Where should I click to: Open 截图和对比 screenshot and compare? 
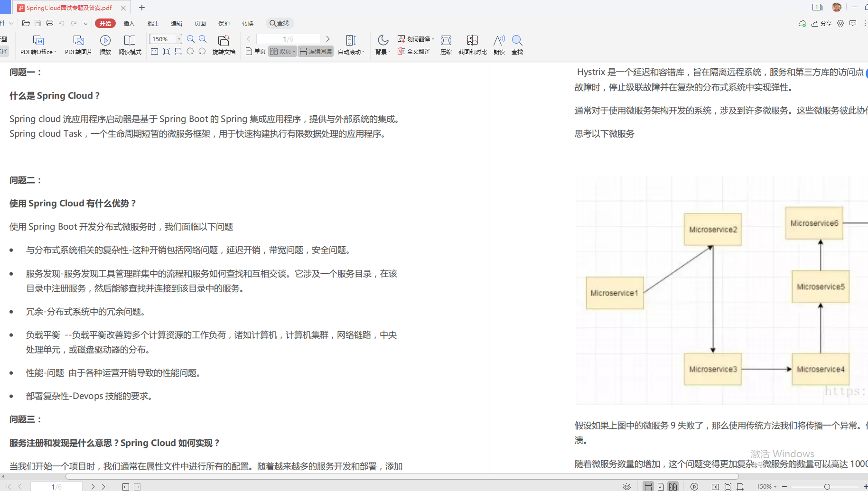473,45
